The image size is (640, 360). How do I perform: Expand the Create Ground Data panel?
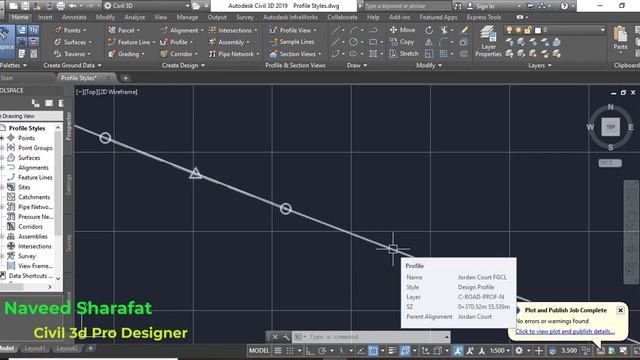(x=72, y=65)
